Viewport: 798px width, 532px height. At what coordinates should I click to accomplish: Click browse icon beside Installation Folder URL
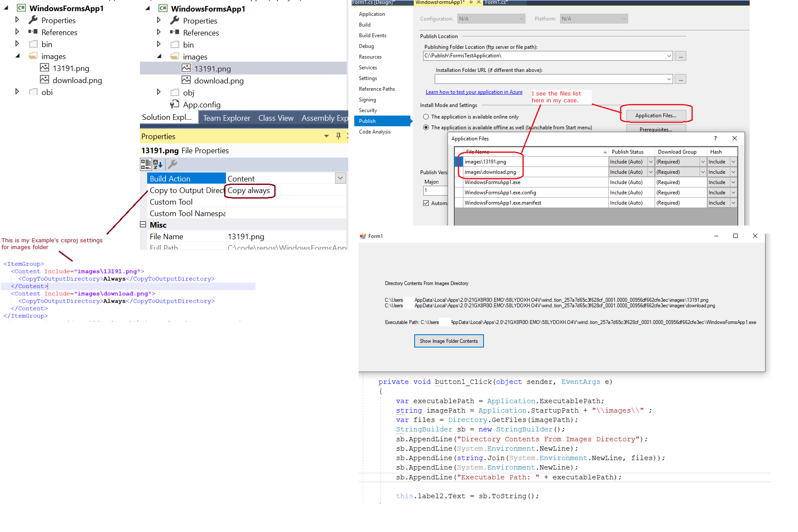coord(680,79)
